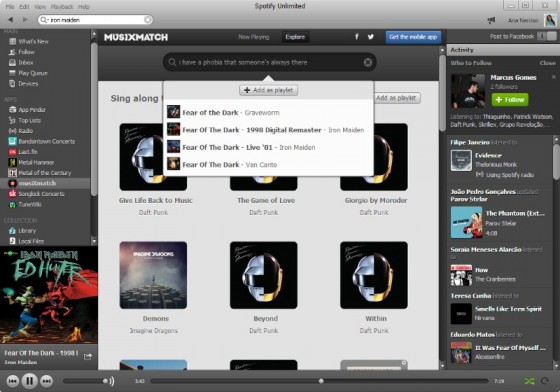Click the navigate back arrow
Screen dimensions: 560x392
(11, 20)
